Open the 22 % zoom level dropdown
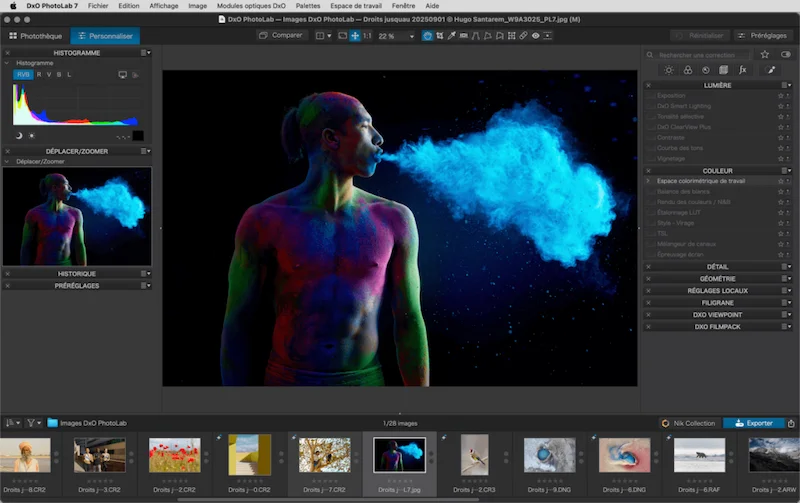 397,36
